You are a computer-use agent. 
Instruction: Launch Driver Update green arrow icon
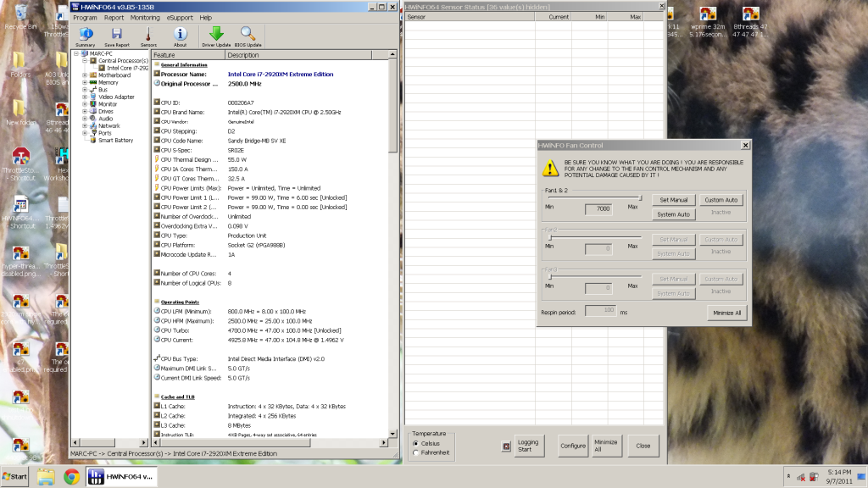pos(216,37)
